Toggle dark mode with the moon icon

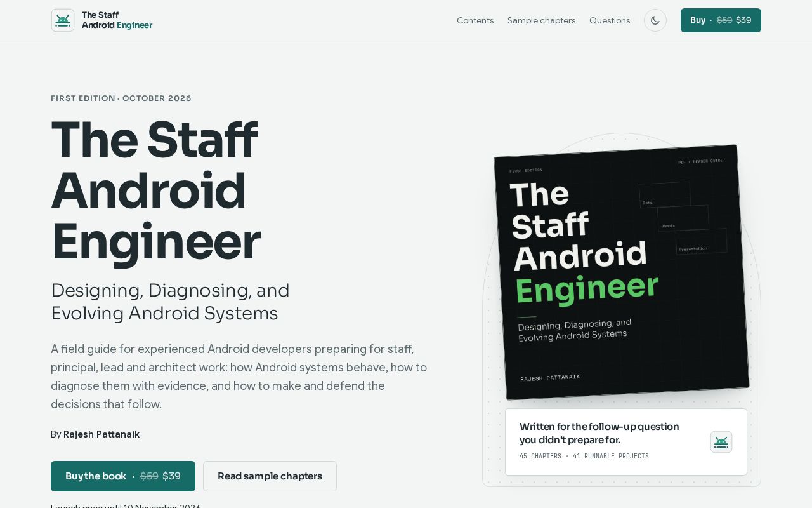pos(655,20)
